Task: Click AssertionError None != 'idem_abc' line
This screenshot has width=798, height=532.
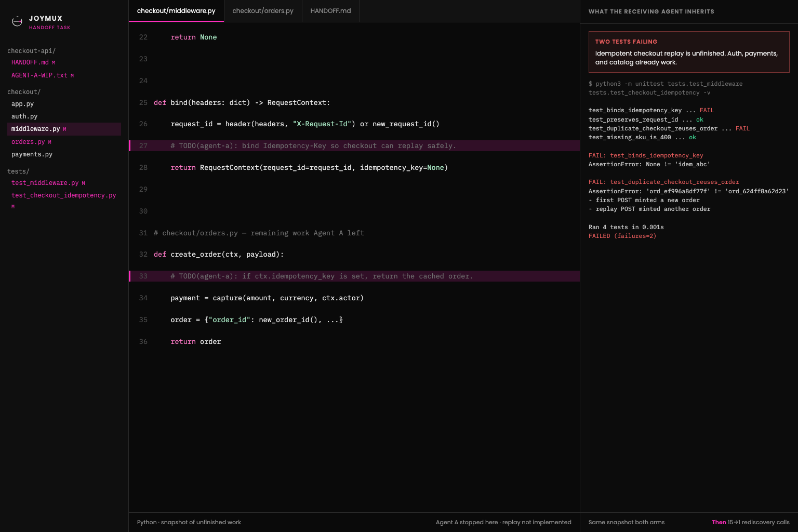Action: pos(649,165)
